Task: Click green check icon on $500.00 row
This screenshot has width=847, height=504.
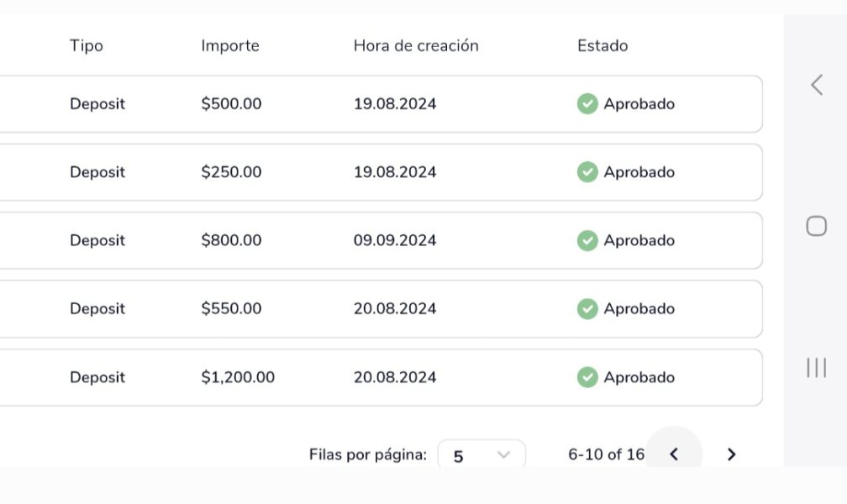Action: pos(587,103)
